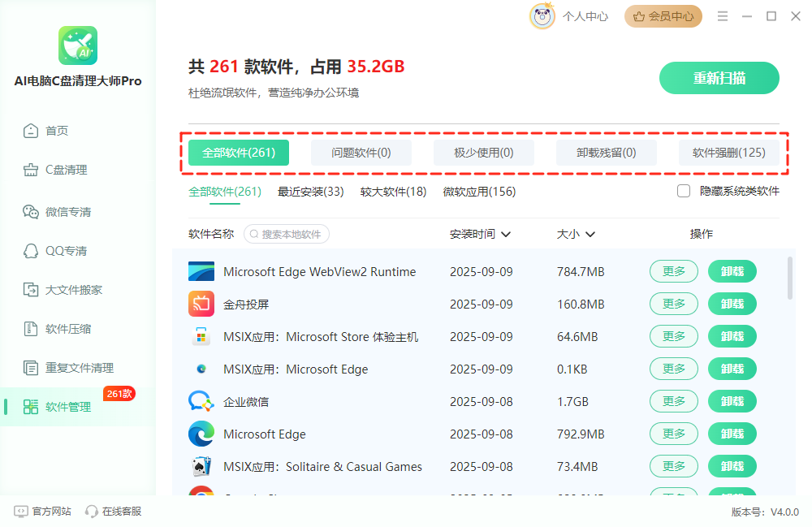This screenshot has width=812, height=527.
Task: Select the underlined 全部软件(261) sub-tab
Action: [x=225, y=192]
